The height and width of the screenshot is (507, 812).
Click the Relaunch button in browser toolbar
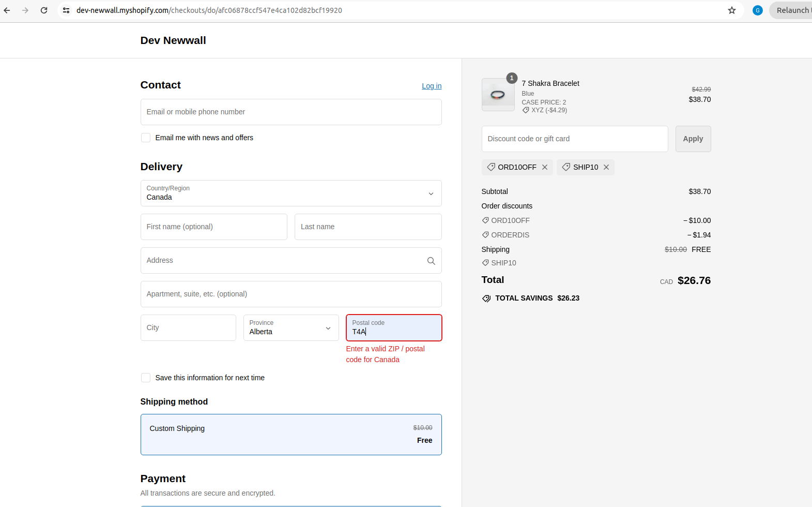point(792,10)
